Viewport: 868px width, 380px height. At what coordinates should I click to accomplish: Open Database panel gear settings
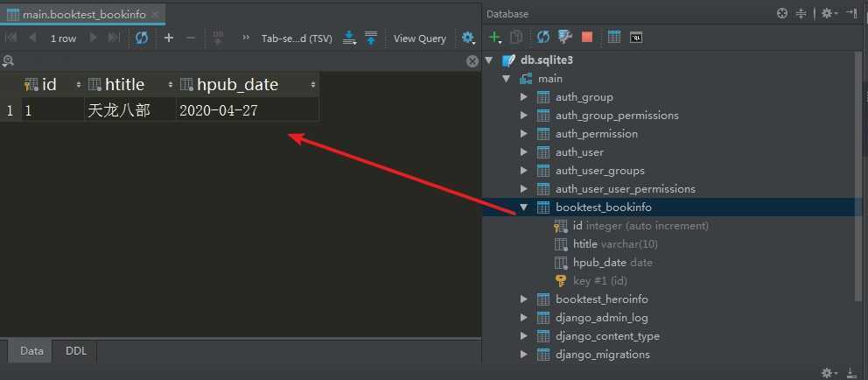[x=829, y=13]
